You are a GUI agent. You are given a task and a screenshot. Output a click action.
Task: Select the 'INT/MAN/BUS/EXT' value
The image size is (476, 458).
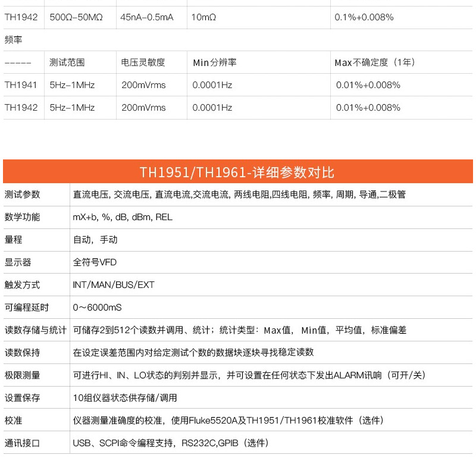pyautogui.click(x=114, y=285)
